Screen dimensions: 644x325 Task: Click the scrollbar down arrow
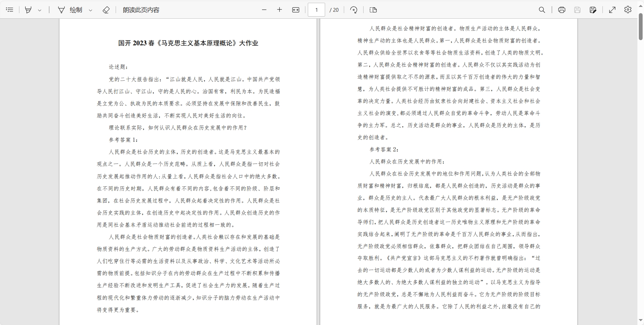pyautogui.click(x=641, y=321)
